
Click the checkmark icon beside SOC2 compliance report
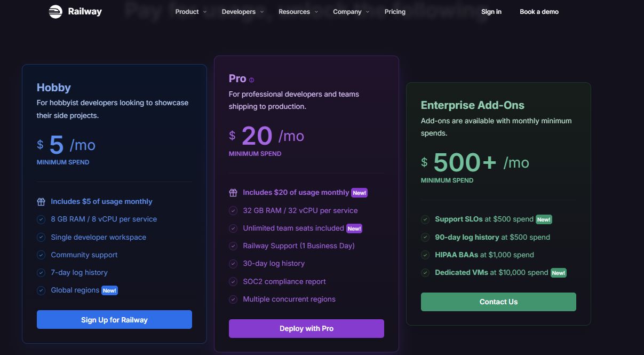[x=233, y=281]
